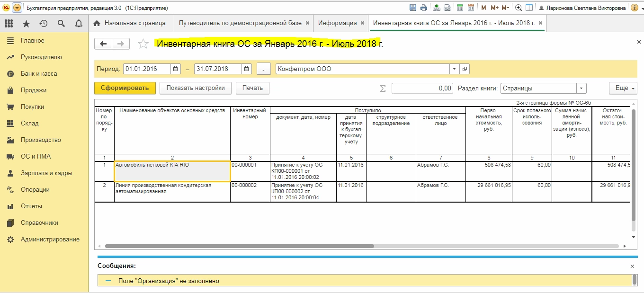Expand the Еще menu button
The height and width of the screenshot is (293, 644).
(623, 88)
